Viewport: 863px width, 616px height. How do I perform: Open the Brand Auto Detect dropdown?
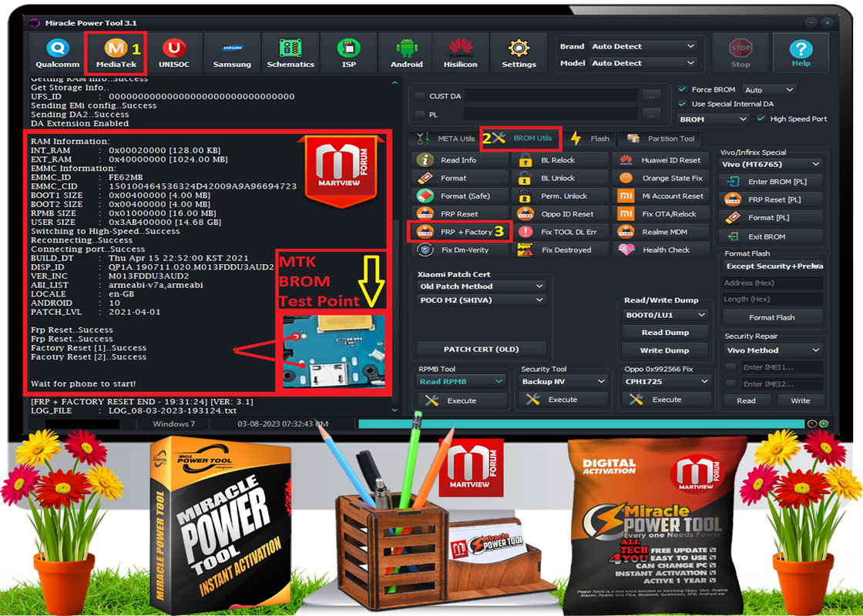tap(643, 46)
